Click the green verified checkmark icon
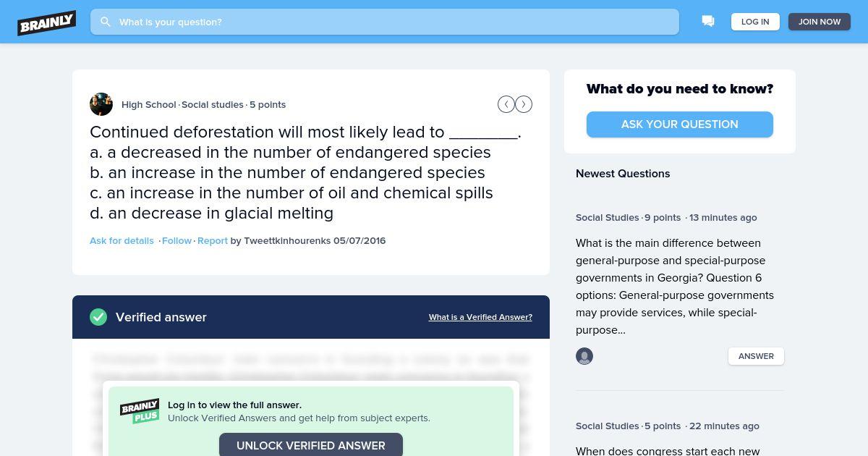868x456 pixels. pos(98,317)
